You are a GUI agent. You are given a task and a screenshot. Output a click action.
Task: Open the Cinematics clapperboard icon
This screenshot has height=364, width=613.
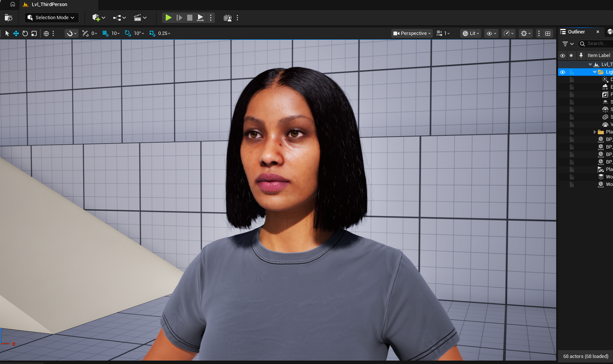[x=138, y=18]
